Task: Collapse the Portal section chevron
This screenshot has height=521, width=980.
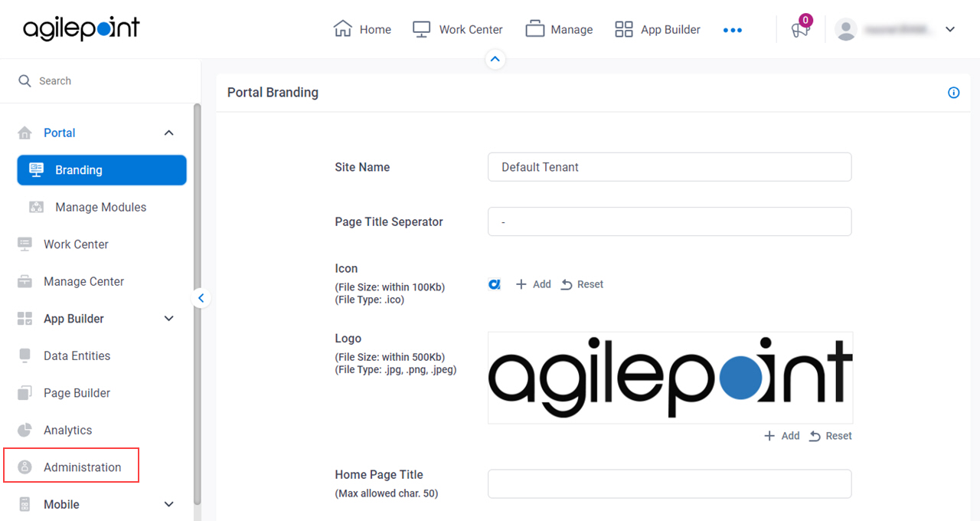Action: click(x=169, y=133)
